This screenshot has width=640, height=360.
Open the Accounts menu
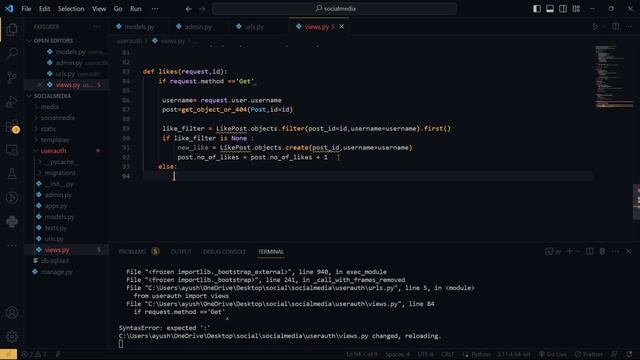12,313
